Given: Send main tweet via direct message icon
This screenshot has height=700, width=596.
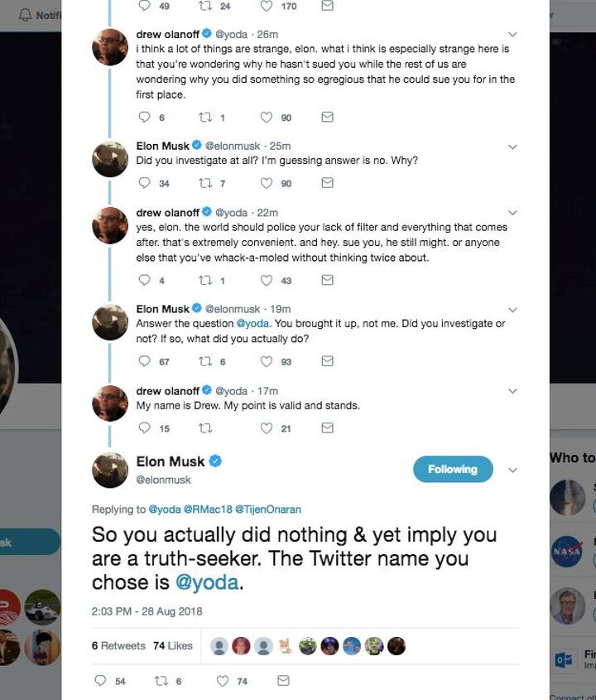Looking at the screenshot, I should pos(283,680).
